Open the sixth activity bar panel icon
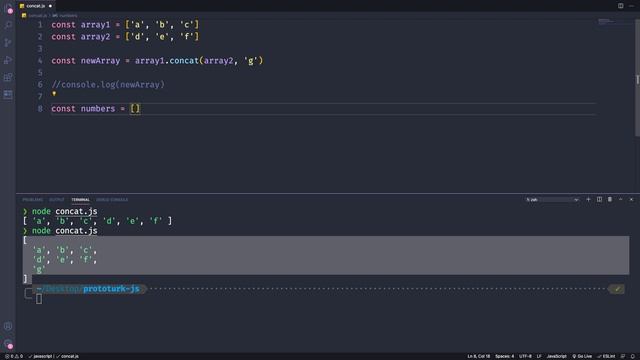Image resolution: width=640 pixels, height=360 pixels. coord(8,94)
